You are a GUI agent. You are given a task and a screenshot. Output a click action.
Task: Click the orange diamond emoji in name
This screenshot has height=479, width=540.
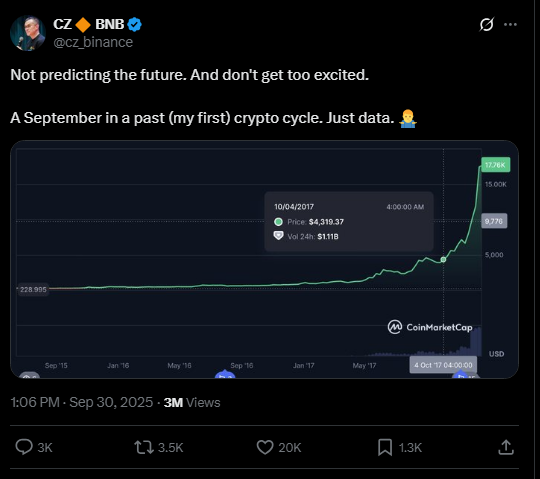[x=83, y=25]
